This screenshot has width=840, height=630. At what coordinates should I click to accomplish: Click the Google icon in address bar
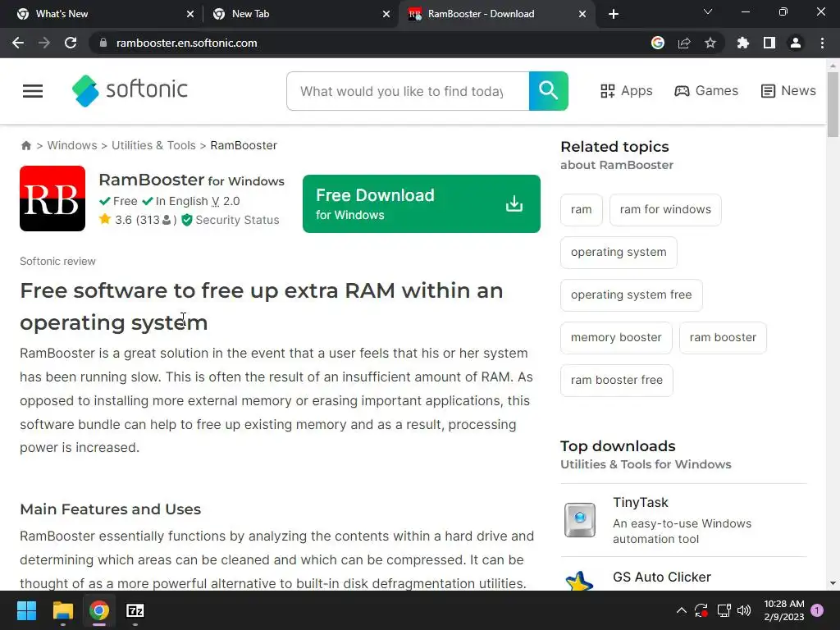coord(658,43)
